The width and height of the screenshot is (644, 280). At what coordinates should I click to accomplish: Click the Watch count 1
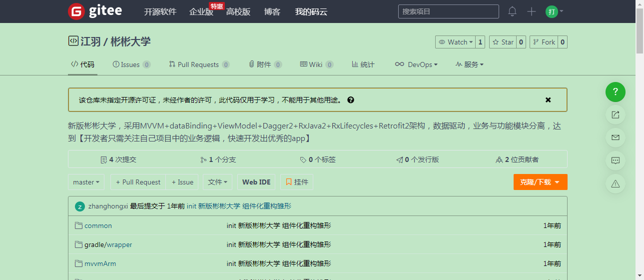480,42
